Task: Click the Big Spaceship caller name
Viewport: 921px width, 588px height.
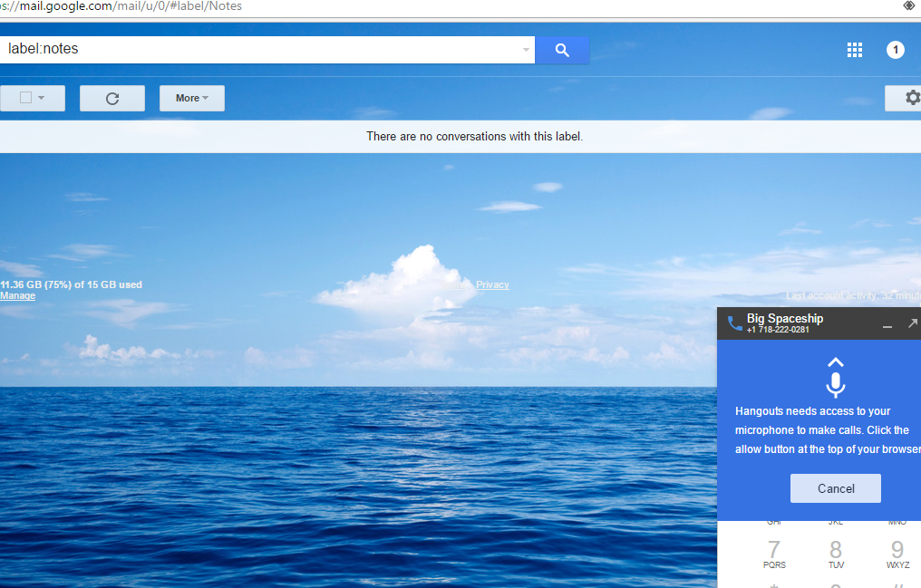Action: pos(785,318)
